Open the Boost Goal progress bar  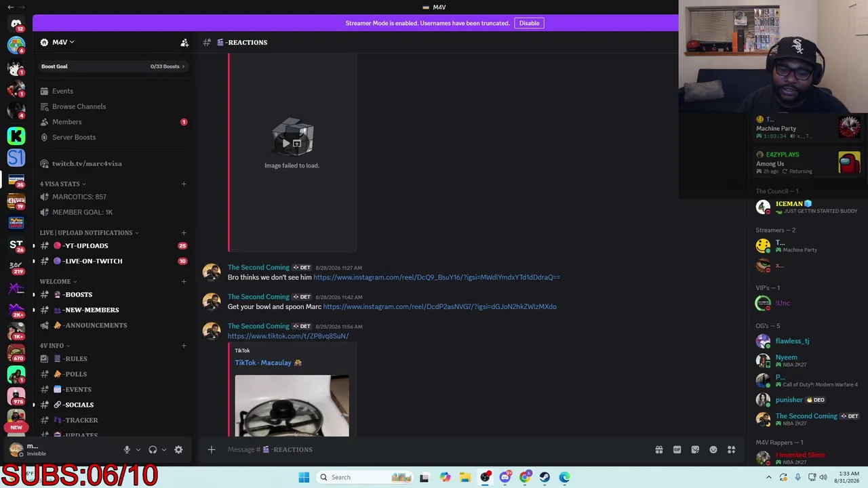click(113, 66)
